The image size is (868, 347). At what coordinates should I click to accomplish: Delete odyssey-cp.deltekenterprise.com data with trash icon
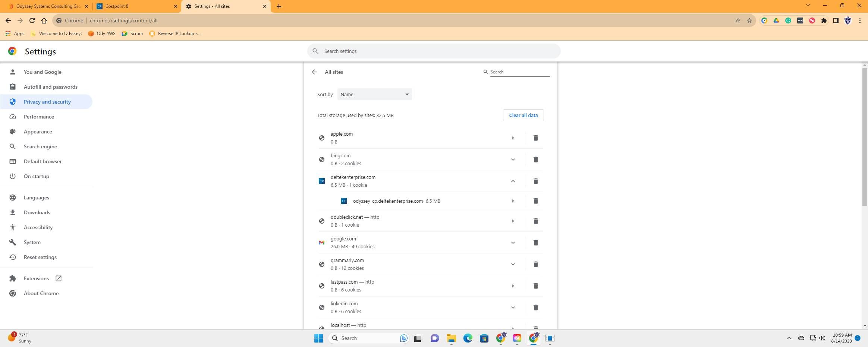pos(535,201)
